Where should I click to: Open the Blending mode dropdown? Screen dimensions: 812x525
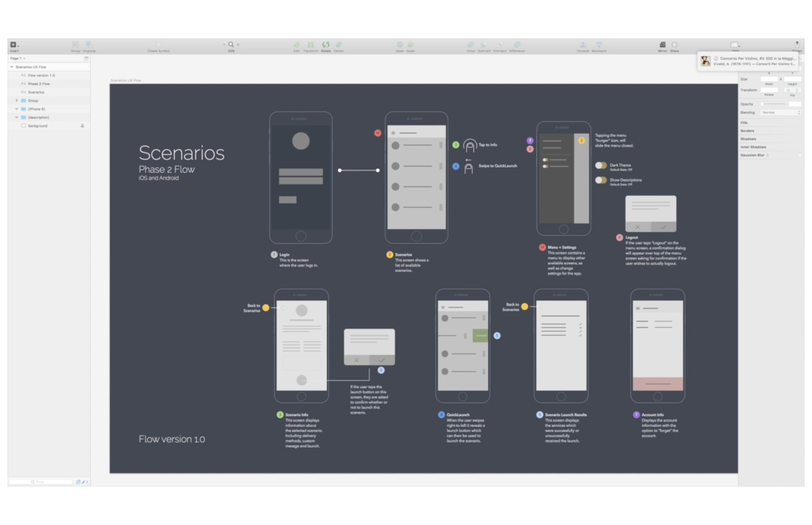[x=781, y=112]
